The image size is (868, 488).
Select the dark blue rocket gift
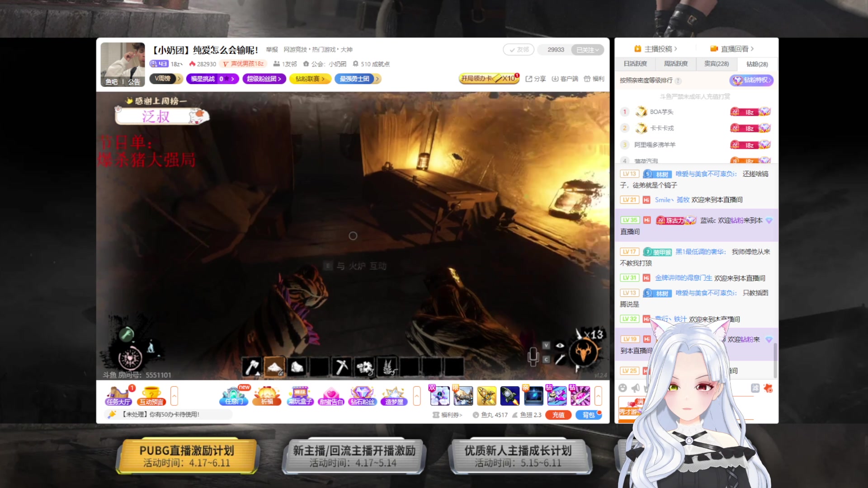[x=510, y=395]
